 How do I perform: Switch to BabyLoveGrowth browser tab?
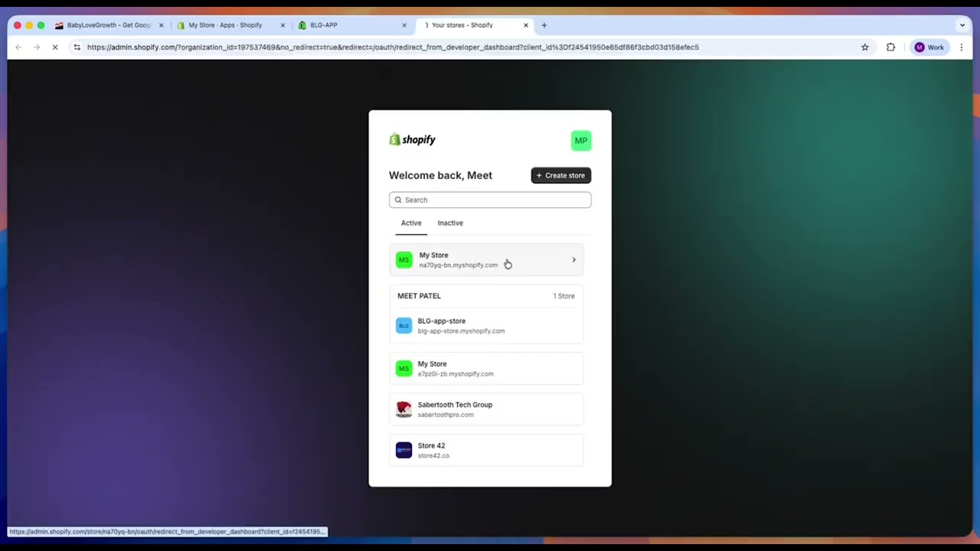[109, 25]
